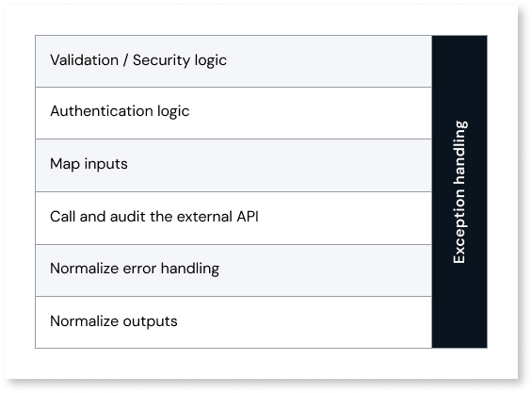Click the word 'handling' in the dark vertical bar
Screen dimensions: 532x393
460,153
